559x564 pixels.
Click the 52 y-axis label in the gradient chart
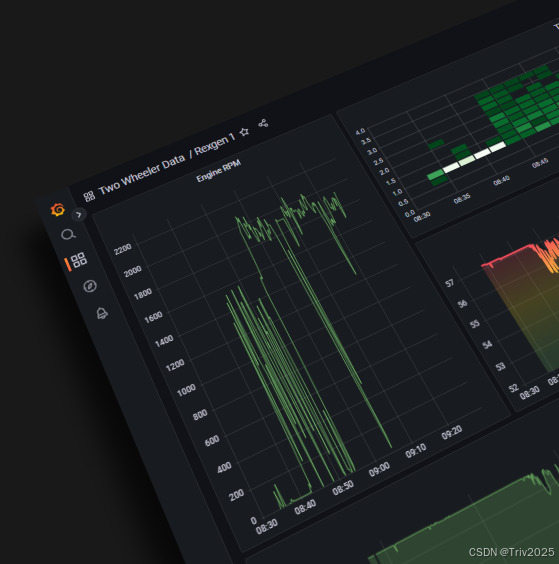click(x=513, y=388)
